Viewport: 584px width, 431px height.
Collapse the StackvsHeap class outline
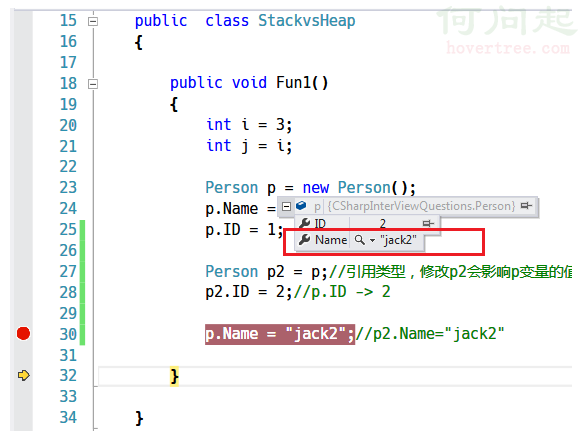(x=93, y=21)
